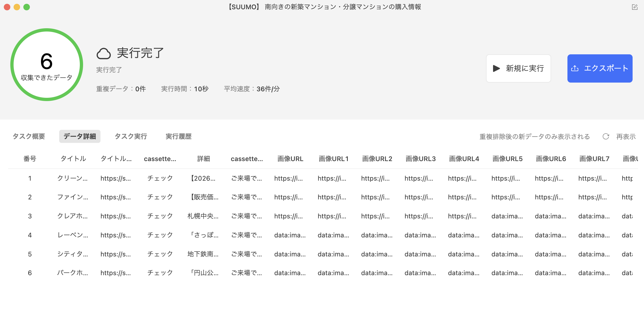Open the タスク概要 tab

(29, 136)
